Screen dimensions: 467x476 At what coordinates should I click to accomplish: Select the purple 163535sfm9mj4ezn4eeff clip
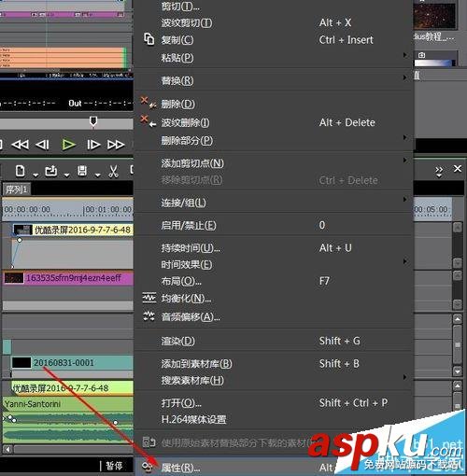[68, 278]
